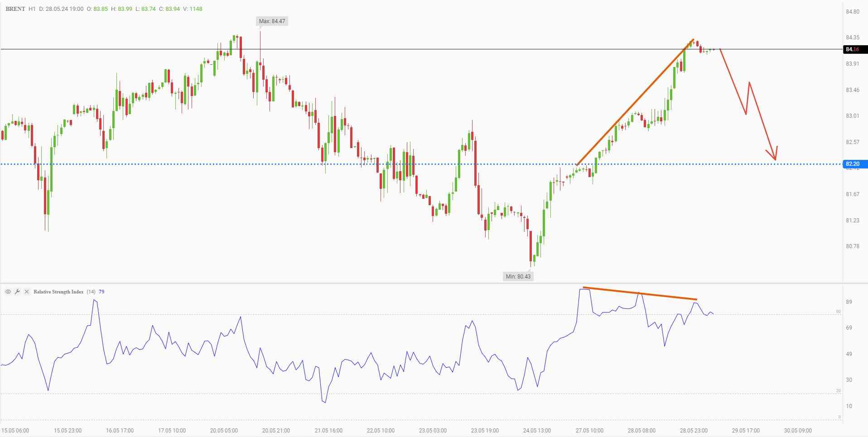Image resolution: width=868 pixels, height=437 pixels.
Task: Click the 23.05 19:00 time axis label
Action: pos(485,431)
